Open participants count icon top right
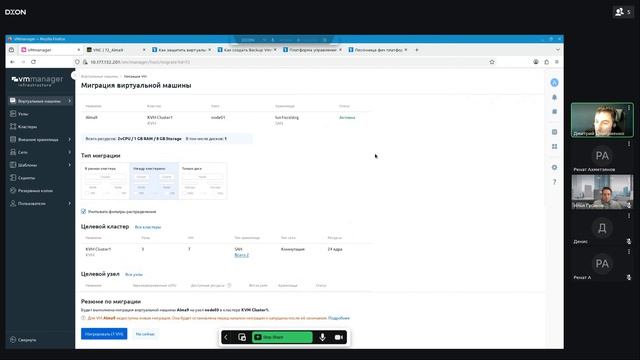640x360 pixels. pos(623,12)
